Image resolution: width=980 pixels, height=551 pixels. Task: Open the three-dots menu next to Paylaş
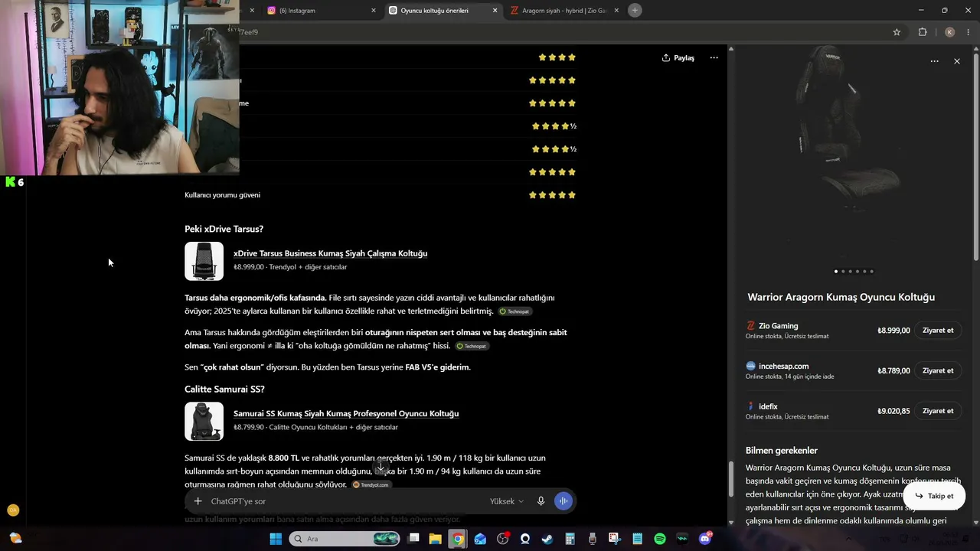(714, 57)
